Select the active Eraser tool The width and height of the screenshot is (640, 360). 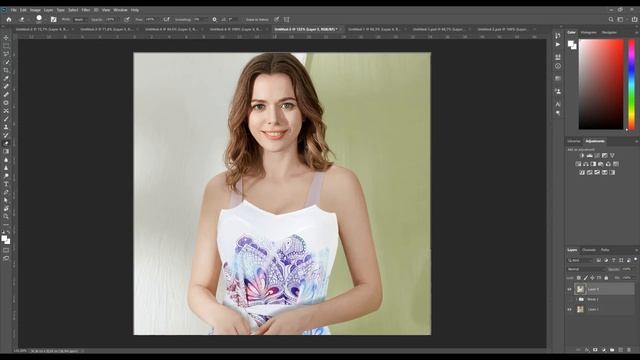point(6,143)
